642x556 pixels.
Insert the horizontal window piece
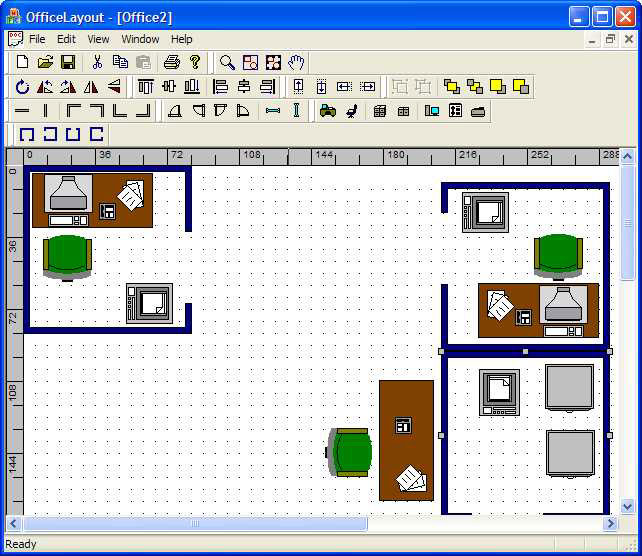273,111
